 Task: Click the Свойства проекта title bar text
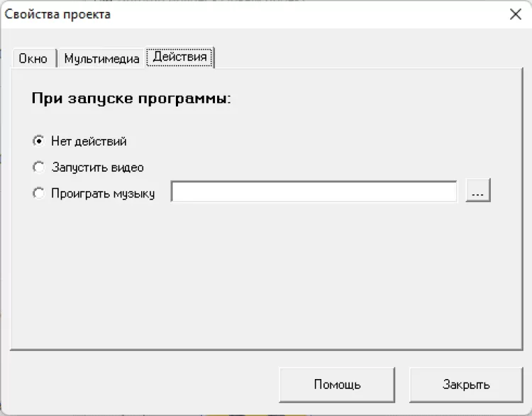58,14
